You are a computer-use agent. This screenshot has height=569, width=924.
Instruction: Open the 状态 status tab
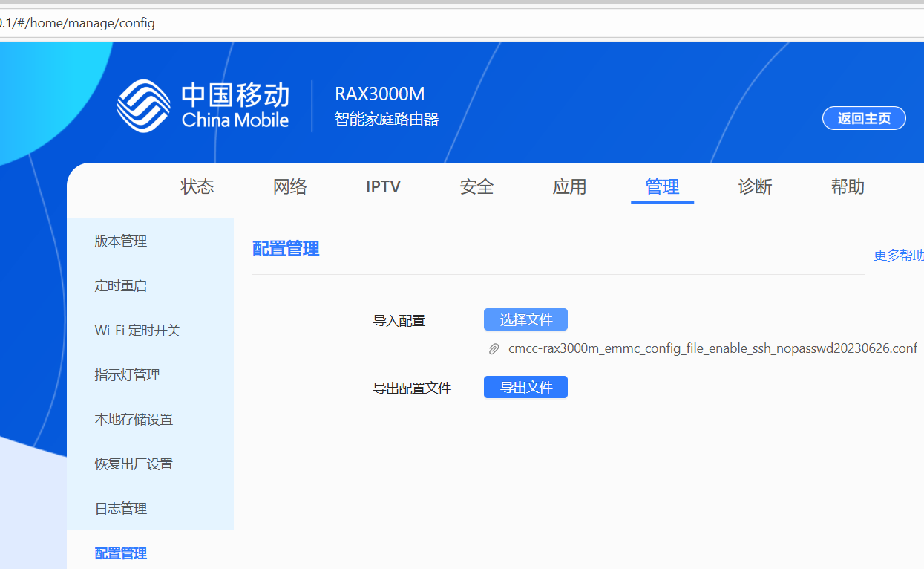197,186
